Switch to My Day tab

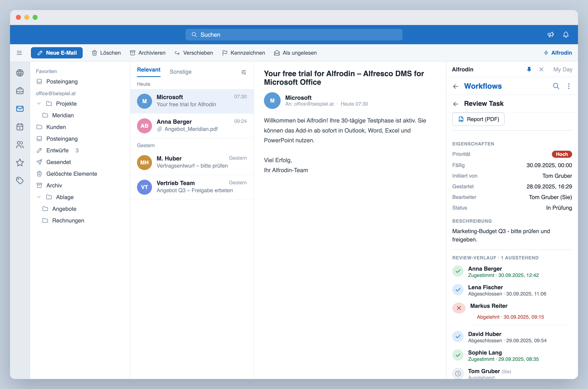[x=563, y=69]
